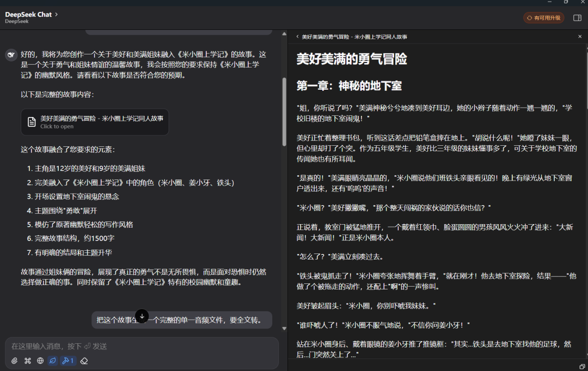Toggle the highlighted leaf icon
This screenshot has height=371, width=588.
point(52,361)
